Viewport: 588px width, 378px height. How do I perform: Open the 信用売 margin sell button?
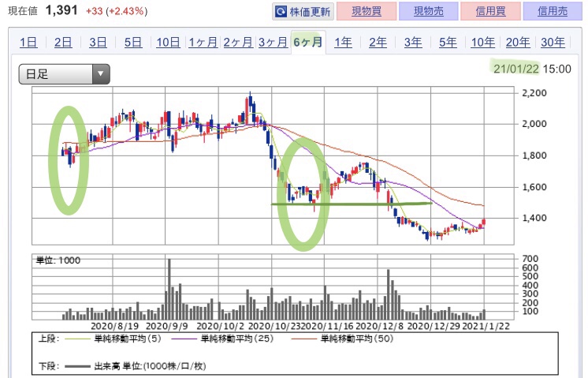[x=553, y=11]
